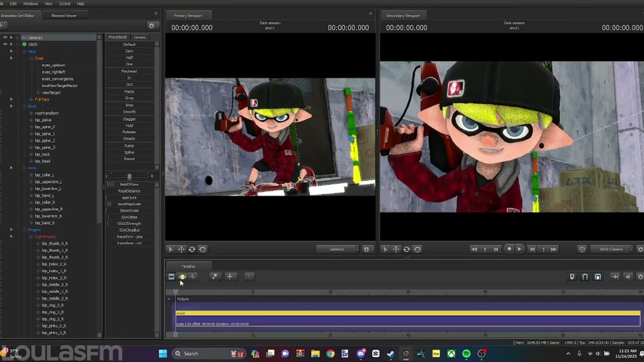This screenshot has height=362, width=644.
Task: Click the timeline snap magnet icon
Action: [585, 277]
